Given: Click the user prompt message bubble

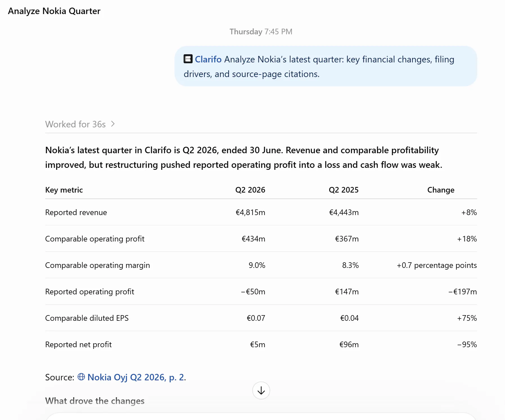Looking at the screenshot, I should (x=326, y=66).
